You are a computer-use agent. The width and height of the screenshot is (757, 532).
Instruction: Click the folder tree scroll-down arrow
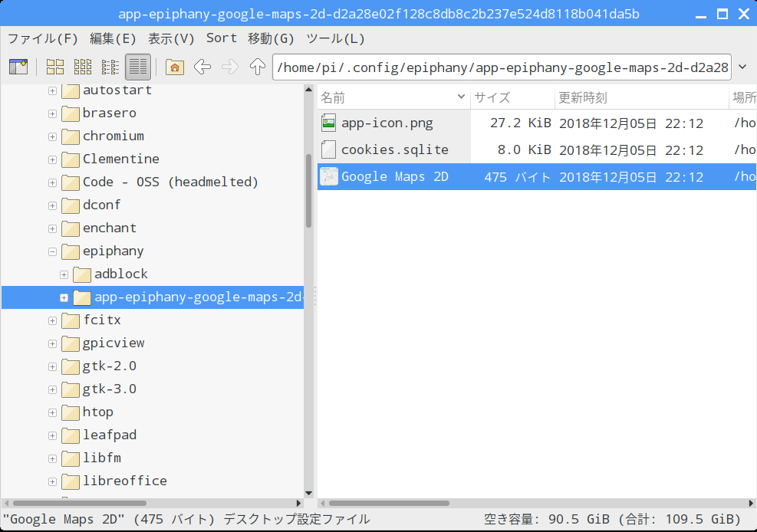pos(308,494)
